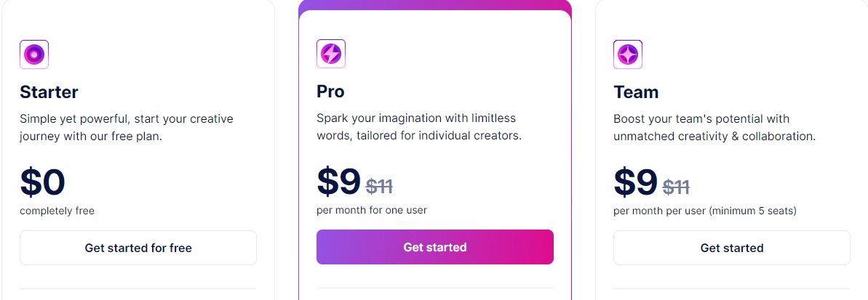Click the $9 price on Team plan
This screenshot has height=300, width=868.
click(x=635, y=182)
